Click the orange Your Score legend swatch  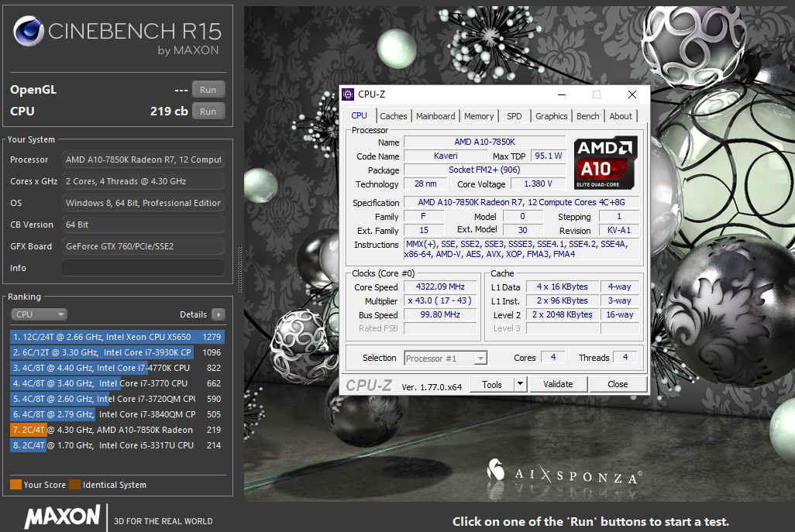(x=15, y=484)
